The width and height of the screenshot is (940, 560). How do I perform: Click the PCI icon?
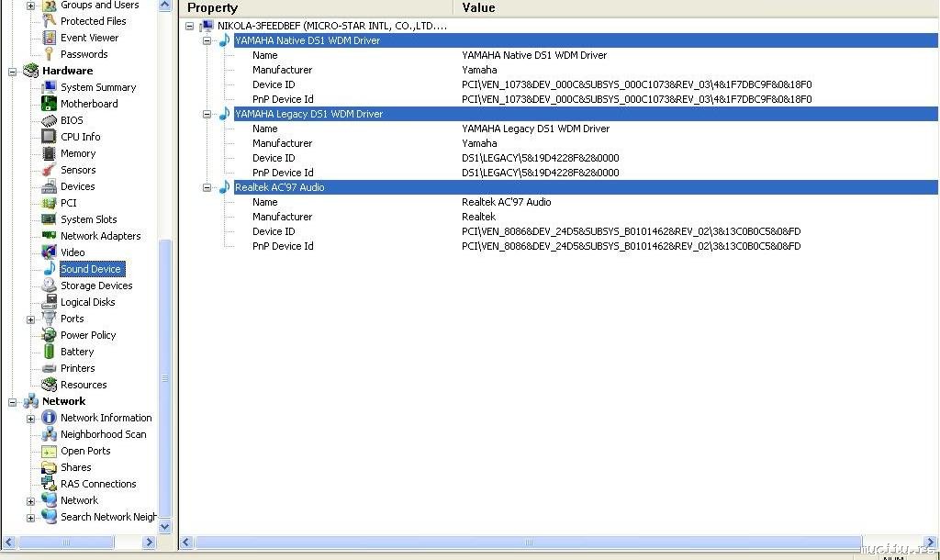tap(50, 203)
